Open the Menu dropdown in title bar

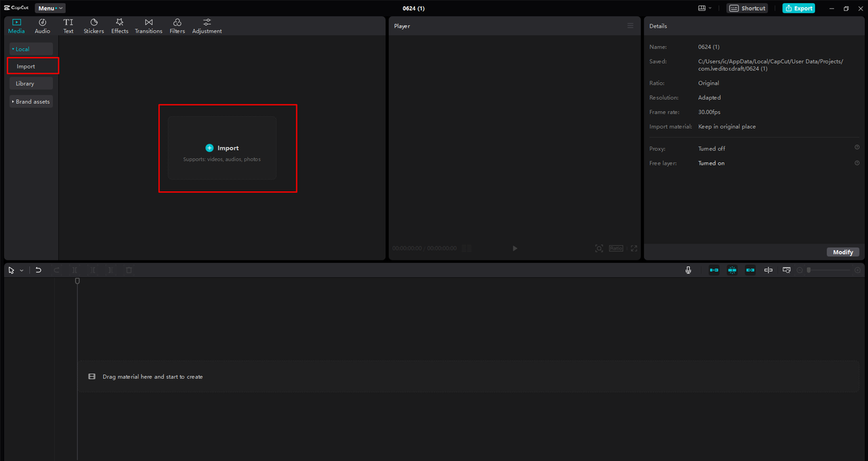pos(50,8)
